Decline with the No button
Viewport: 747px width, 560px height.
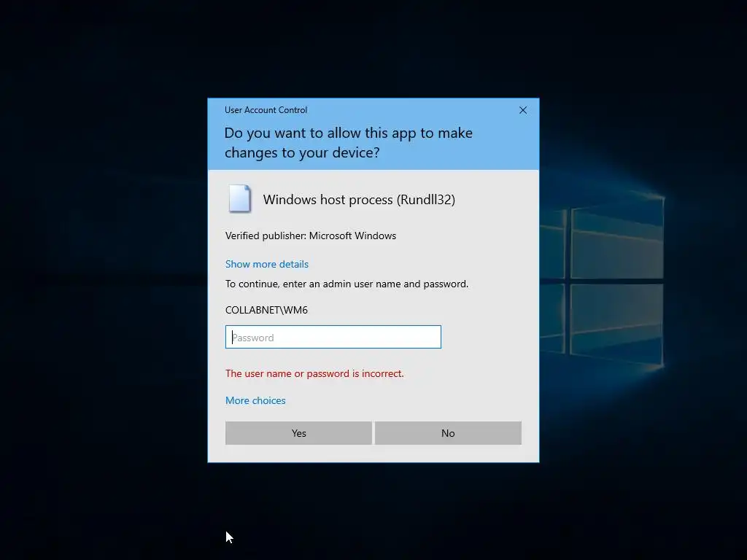448,433
